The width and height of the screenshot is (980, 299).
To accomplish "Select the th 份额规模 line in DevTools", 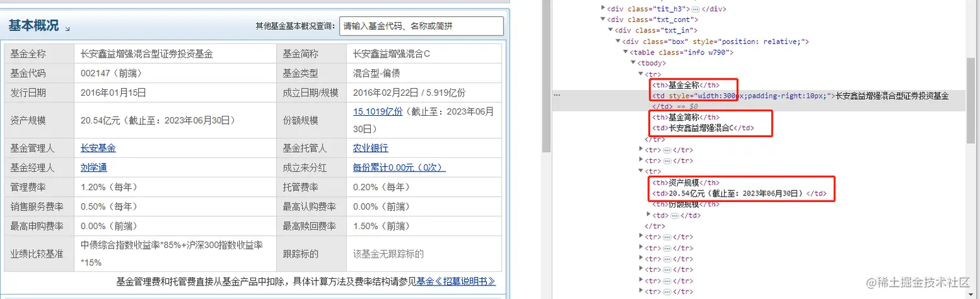I will pyautogui.click(x=685, y=204).
